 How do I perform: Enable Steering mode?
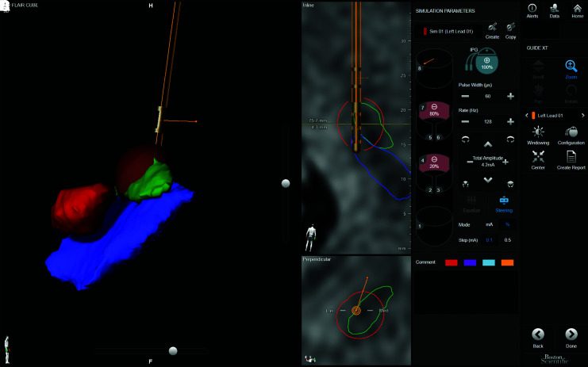tap(504, 203)
